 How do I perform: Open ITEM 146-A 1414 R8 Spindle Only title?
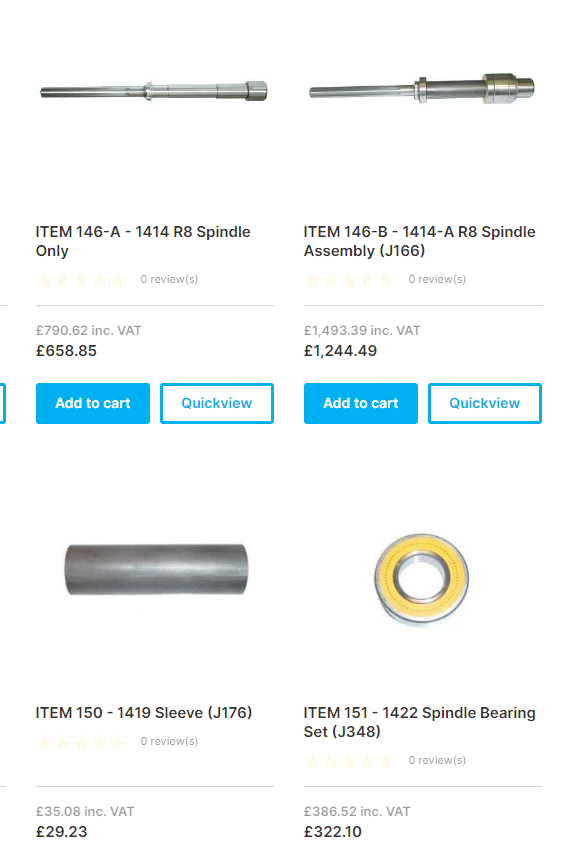(143, 241)
